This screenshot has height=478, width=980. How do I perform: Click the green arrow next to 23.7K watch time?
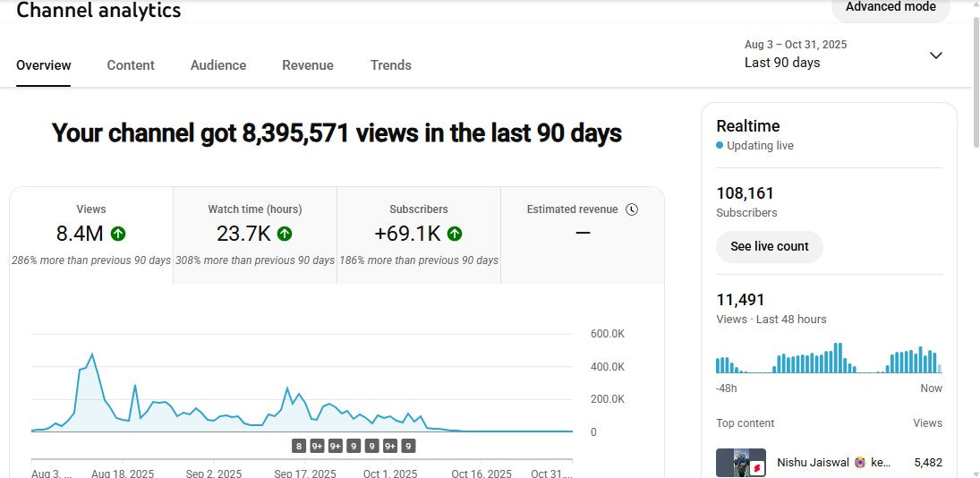285,234
